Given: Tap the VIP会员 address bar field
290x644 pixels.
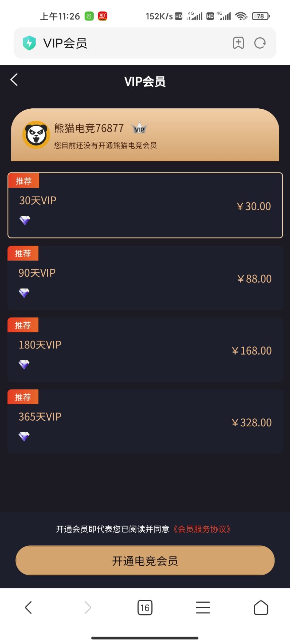Looking at the screenshot, I should (134, 43).
